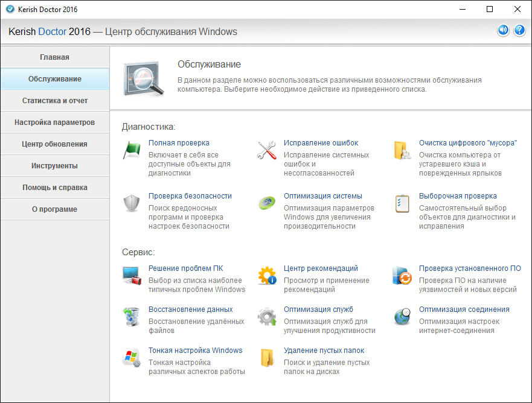Launch Проверка установленного ПО link

coord(470,268)
